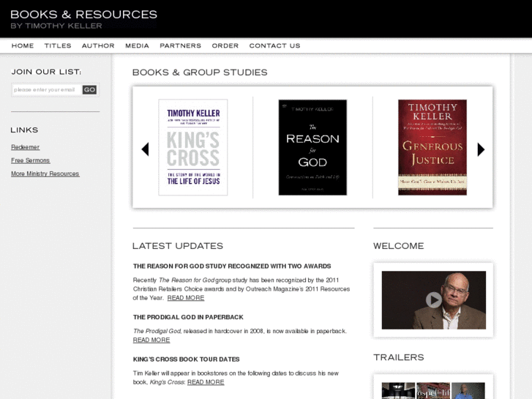The width and height of the screenshot is (532, 399).
Task: Click the previous-book left arrow in carousel
Action: (145, 149)
